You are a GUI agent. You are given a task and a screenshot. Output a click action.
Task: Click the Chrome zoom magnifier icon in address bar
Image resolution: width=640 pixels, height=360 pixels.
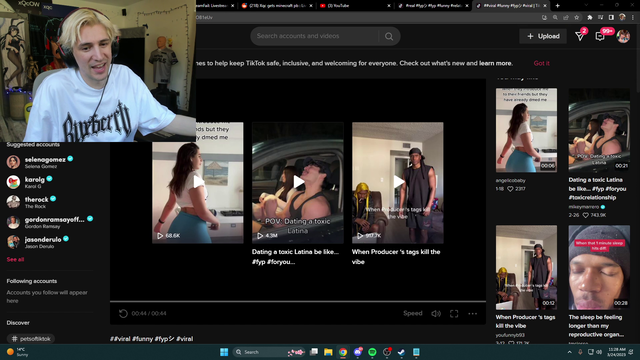[x=555, y=18]
